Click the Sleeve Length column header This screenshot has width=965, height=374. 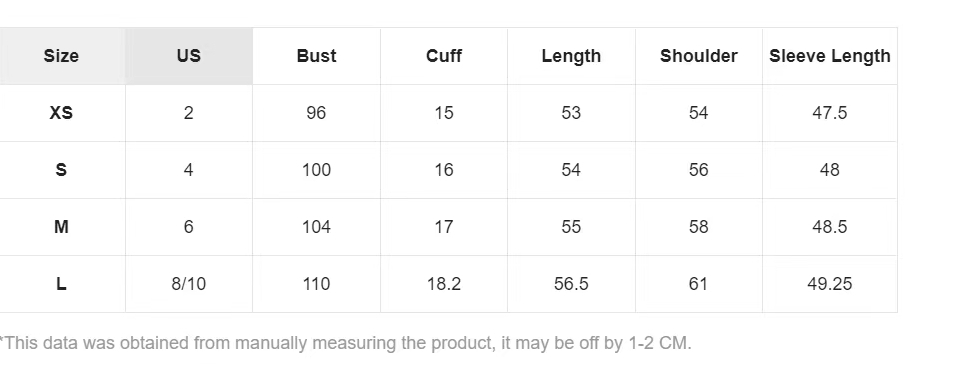coord(830,56)
